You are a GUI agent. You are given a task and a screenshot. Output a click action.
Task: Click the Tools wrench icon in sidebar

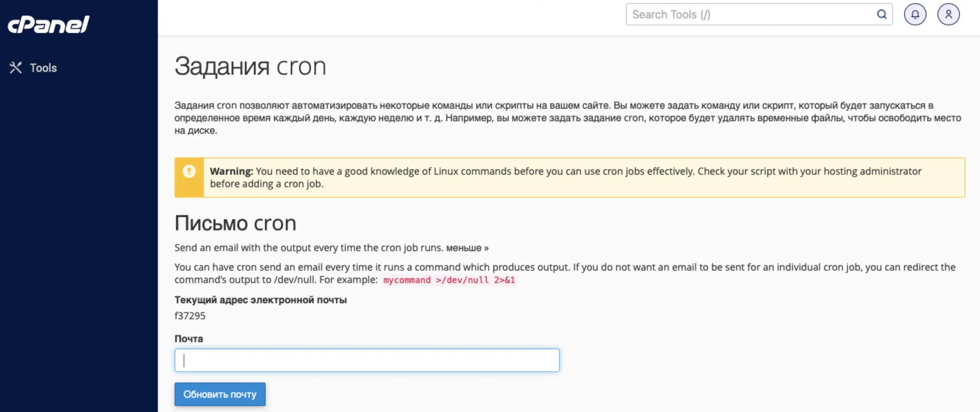tap(16, 68)
